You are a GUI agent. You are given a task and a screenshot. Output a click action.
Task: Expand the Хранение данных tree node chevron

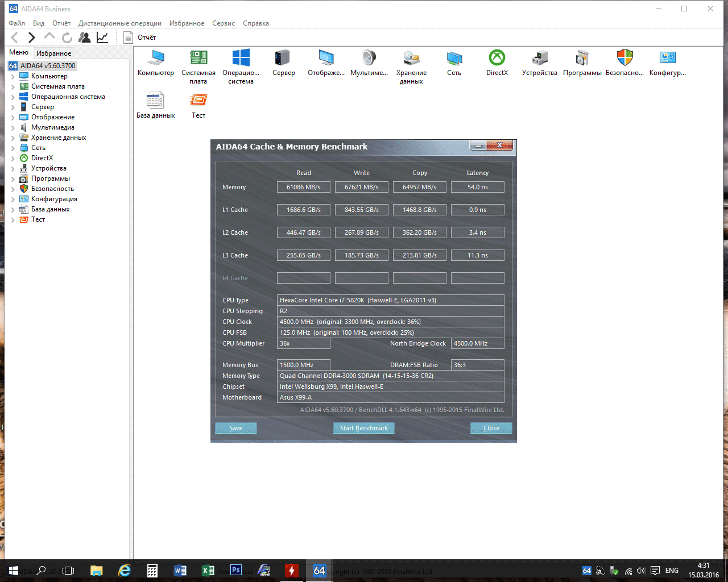click(x=13, y=138)
